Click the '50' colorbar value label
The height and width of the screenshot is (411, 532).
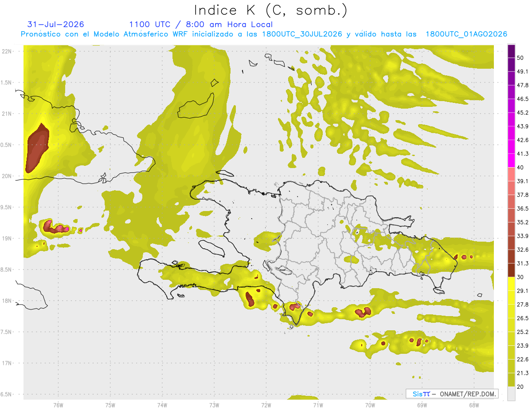click(x=521, y=58)
